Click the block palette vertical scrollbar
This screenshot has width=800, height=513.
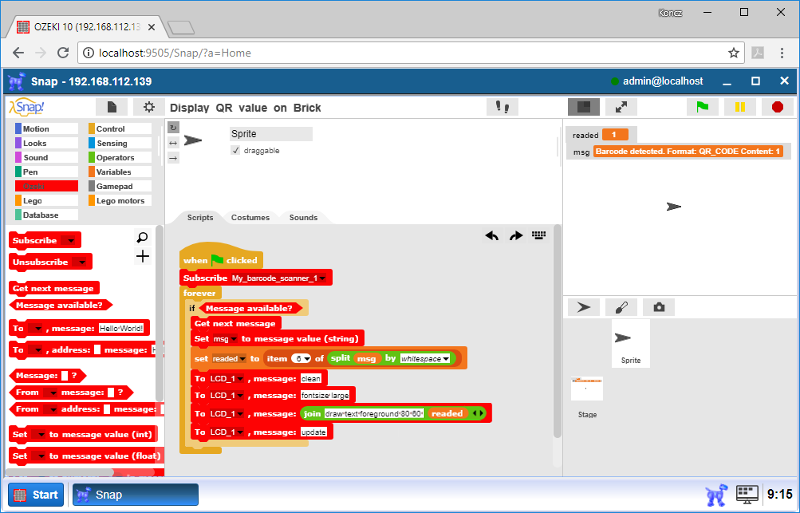(159, 314)
